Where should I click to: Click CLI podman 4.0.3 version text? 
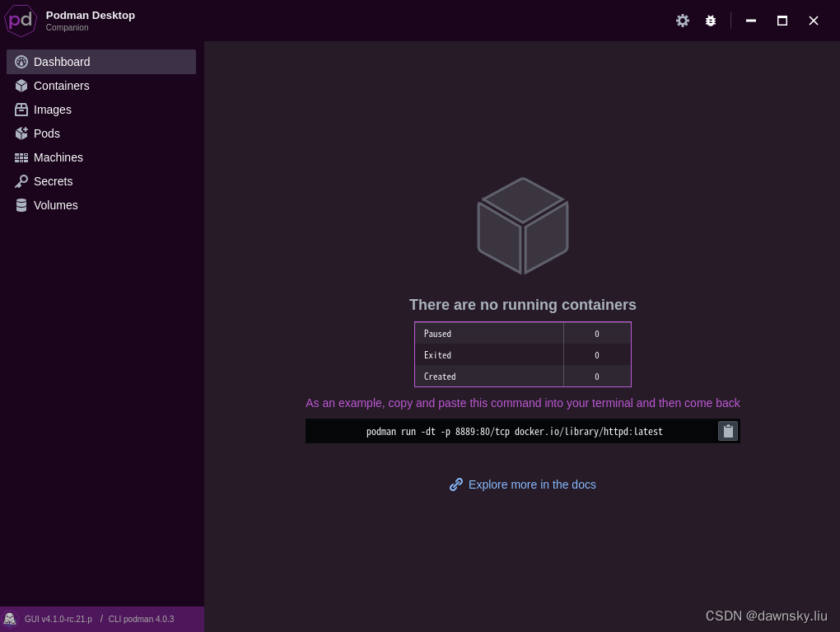[x=142, y=619]
